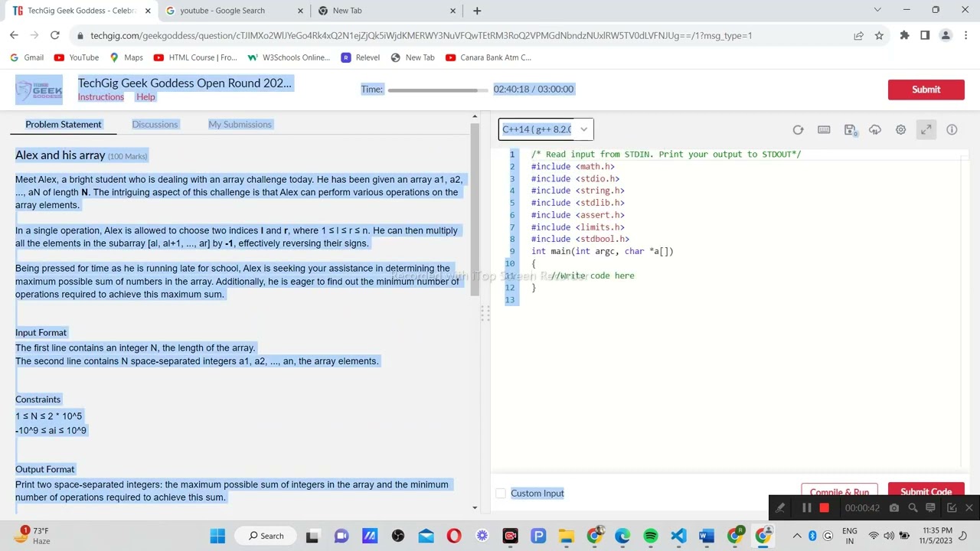Viewport: 980px width, 551px height.
Task: Click the cloud upload icon in editor toolbar
Action: [x=875, y=130]
